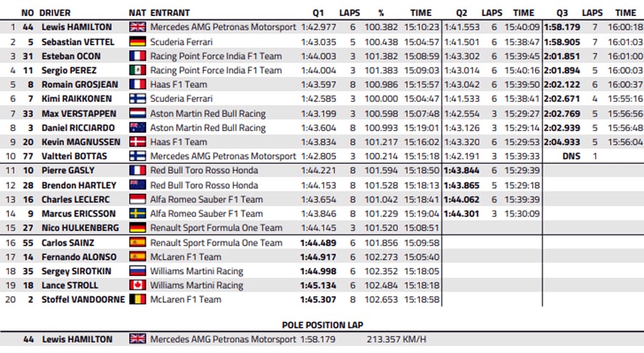The width and height of the screenshot is (644, 353).
Task: Click the Australian flag beside Daniel Ricciardo
Action: tap(137, 128)
